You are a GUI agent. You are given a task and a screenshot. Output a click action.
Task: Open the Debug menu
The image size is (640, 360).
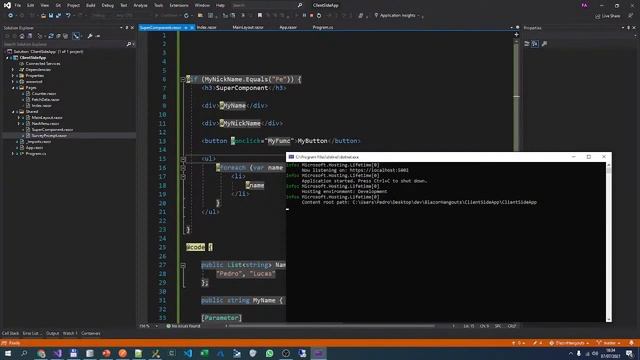(108, 5)
